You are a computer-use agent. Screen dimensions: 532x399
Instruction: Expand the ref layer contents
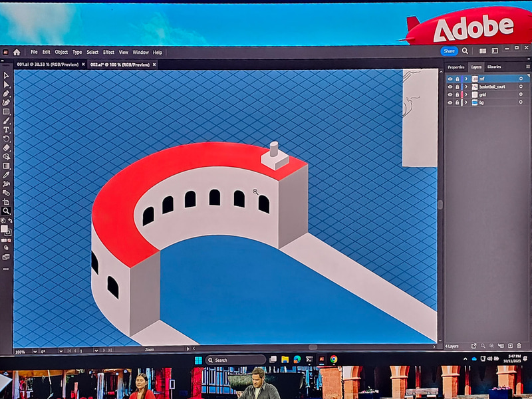click(465, 78)
